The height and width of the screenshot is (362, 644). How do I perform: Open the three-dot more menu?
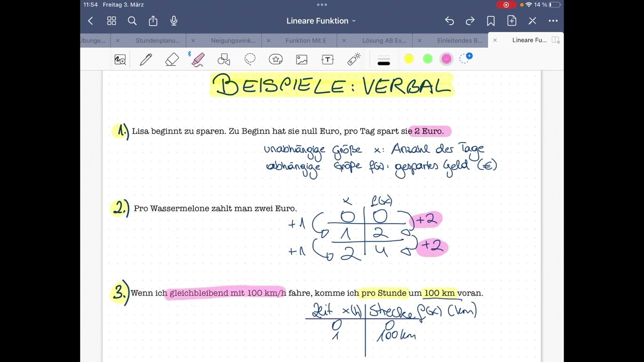click(553, 21)
